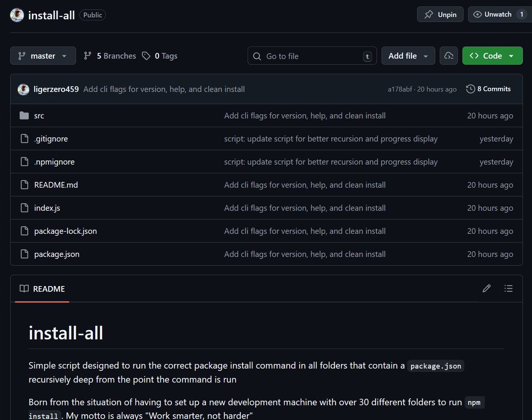Open commit hash a178abf

click(x=400, y=89)
